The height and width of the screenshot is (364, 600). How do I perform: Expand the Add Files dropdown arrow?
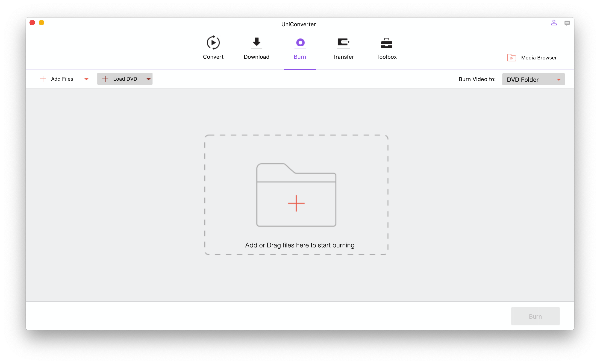tap(86, 79)
